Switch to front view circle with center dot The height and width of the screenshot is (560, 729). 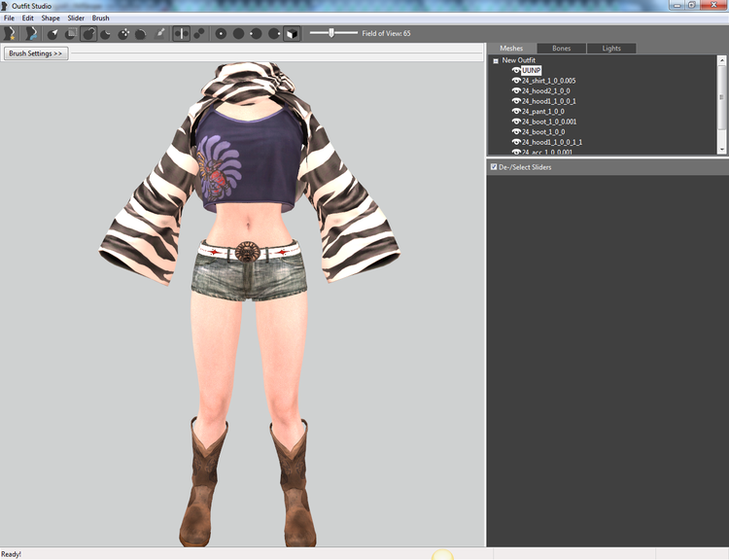tap(221, 33)
